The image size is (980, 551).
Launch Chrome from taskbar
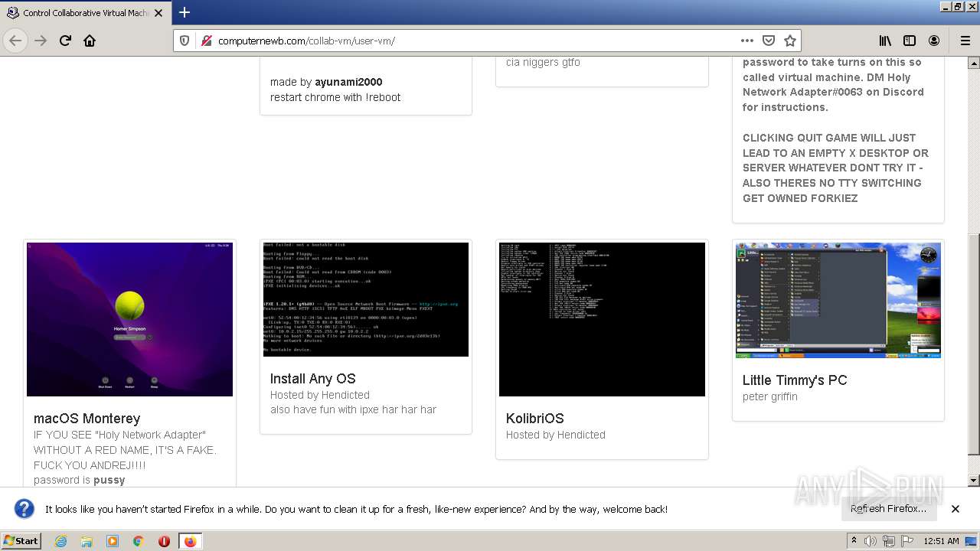(x=139, y=541)
